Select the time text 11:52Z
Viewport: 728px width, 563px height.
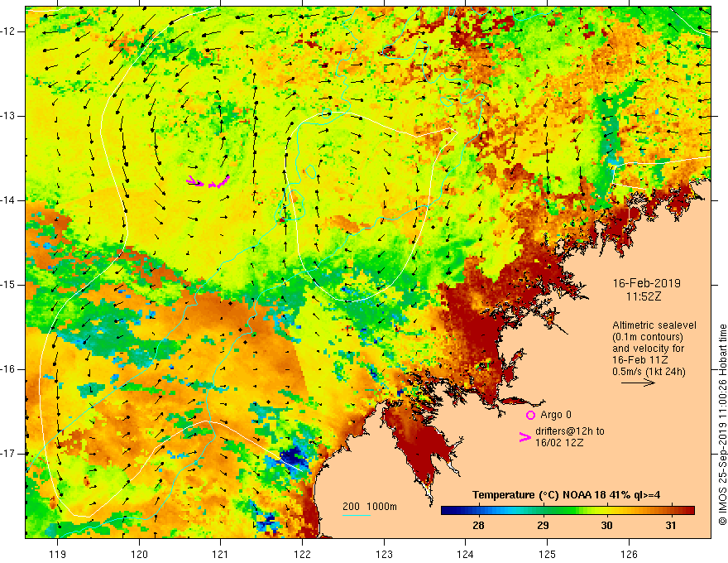pyautogui.click(x=643, y=296)
